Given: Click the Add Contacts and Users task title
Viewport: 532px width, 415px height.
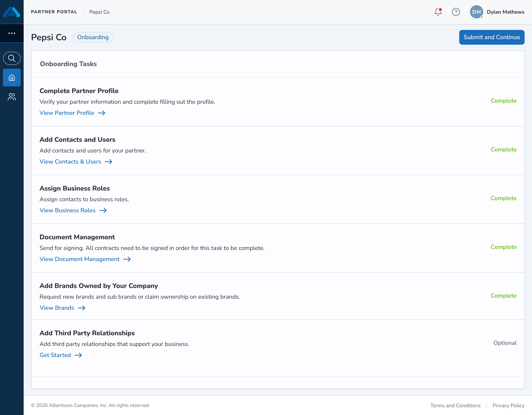Looking at the screenshot, I should 77,139.
